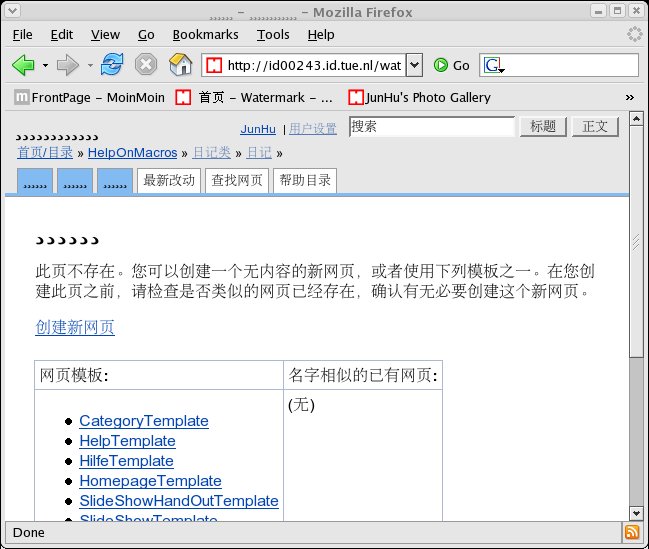Click the green Back arrow button
This screenshot has height=549, width=649.
[x=23, y=65]
